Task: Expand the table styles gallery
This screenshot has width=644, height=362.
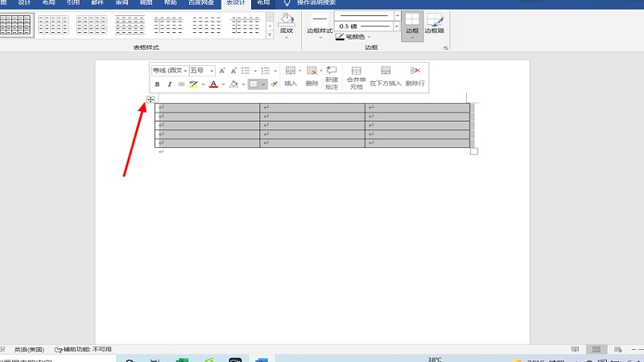Action: coord(270,35)
